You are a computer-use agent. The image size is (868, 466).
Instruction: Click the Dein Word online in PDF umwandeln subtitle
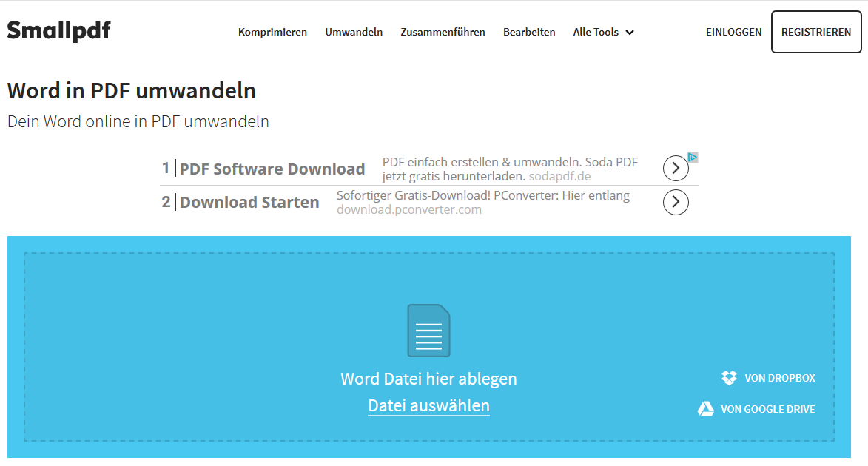(138, 121)
